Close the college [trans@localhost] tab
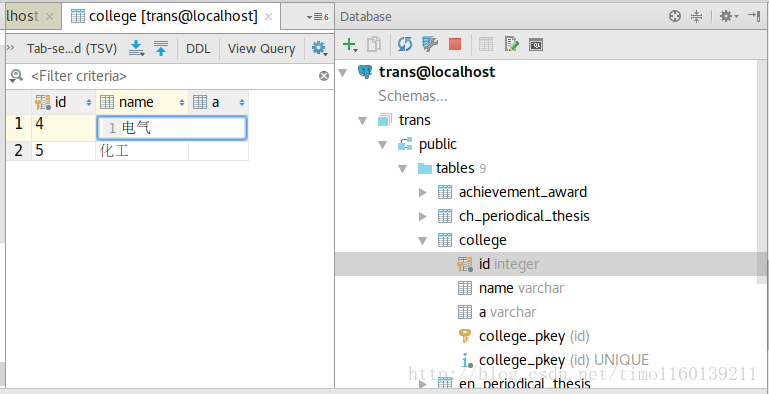 [x=268, y=17]
